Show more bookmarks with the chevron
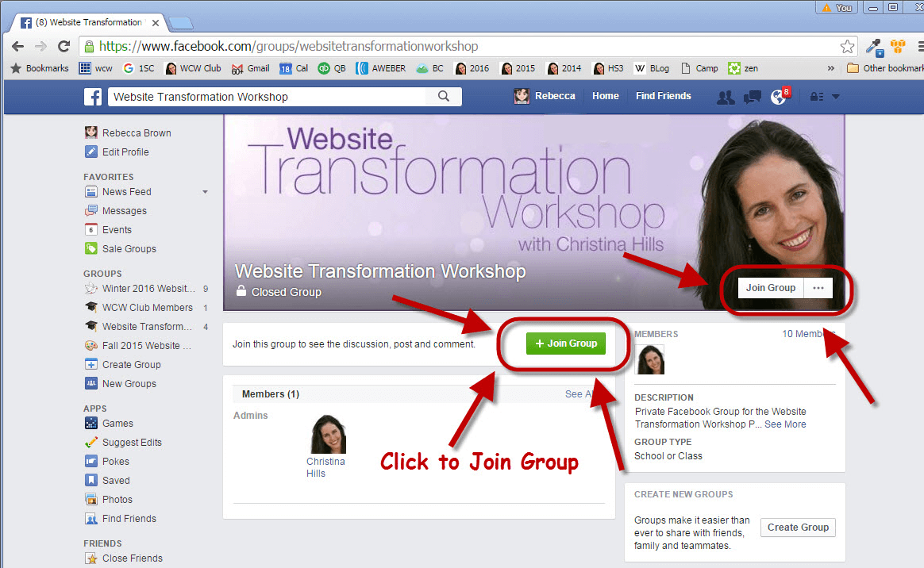924x568 pixels. tap(831, 68)
